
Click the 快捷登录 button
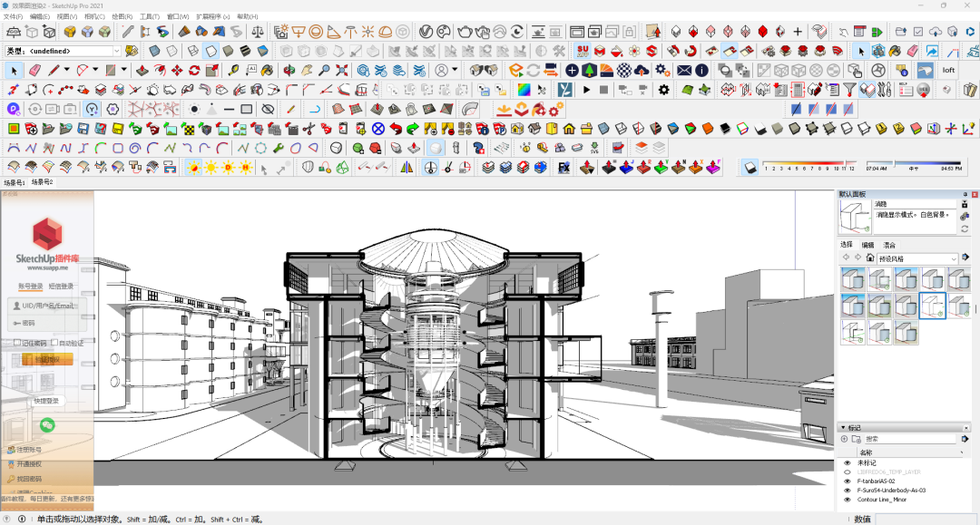[46, 401]
